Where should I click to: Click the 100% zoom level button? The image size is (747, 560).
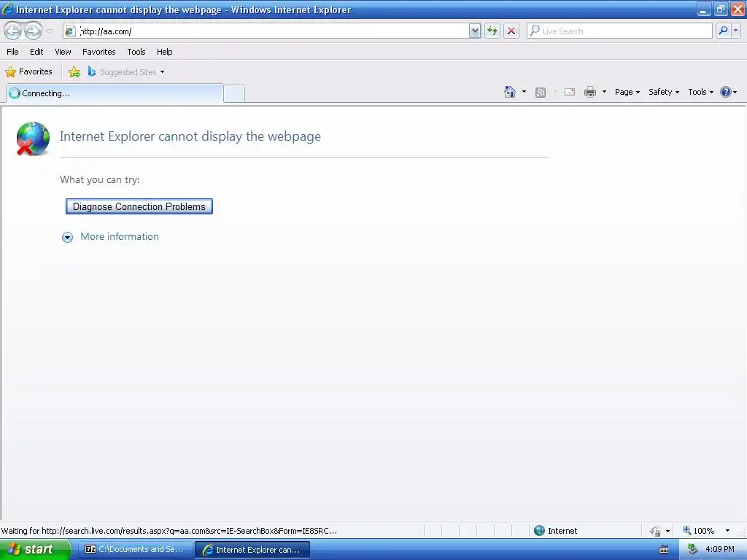tap(699, 531)
